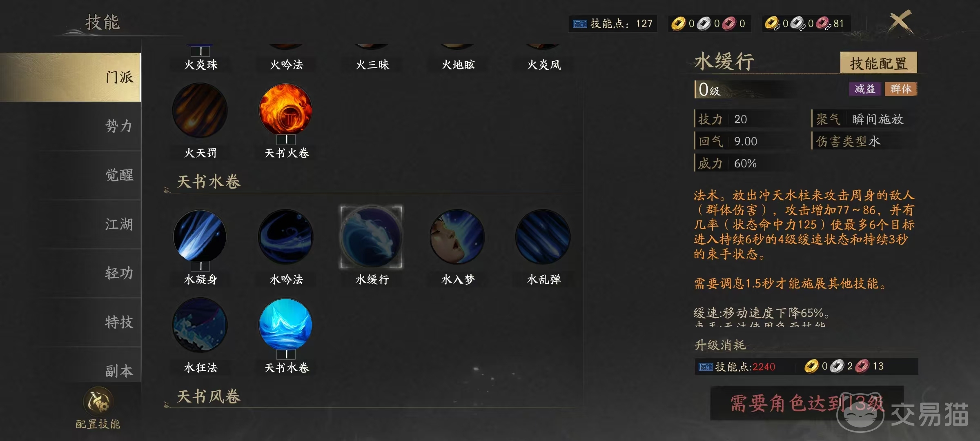Select the 水入梦 skill icon

point(457,236)
